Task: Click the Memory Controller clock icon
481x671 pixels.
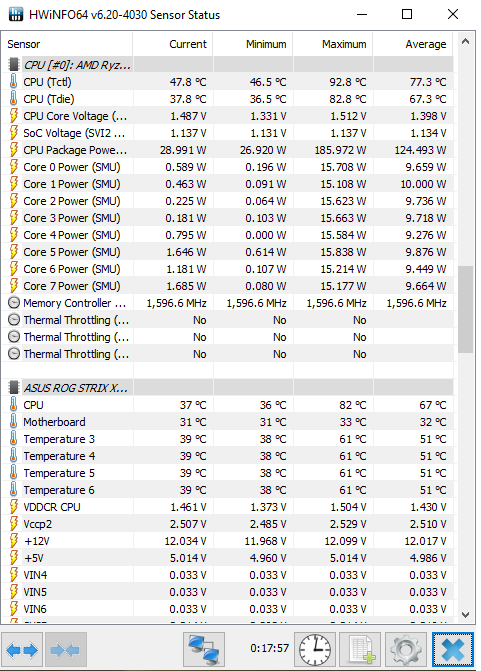Action: pyautogui.click(x=14, y=303)
